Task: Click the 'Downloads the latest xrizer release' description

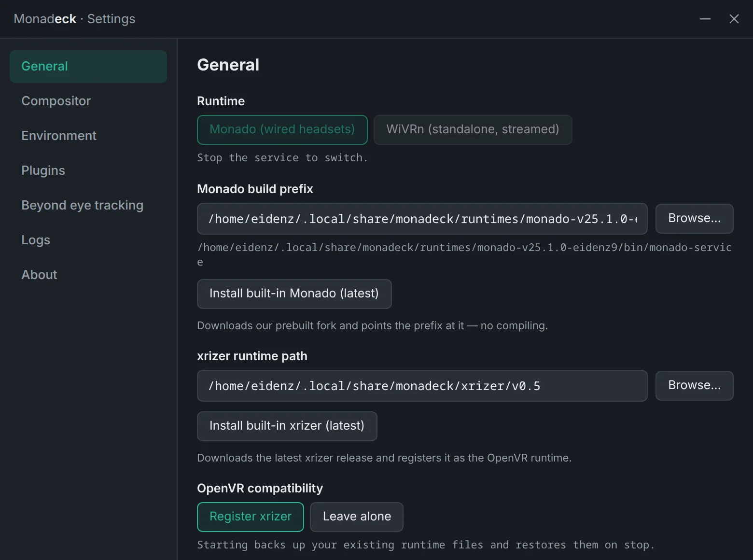Action: coord(384,458)
